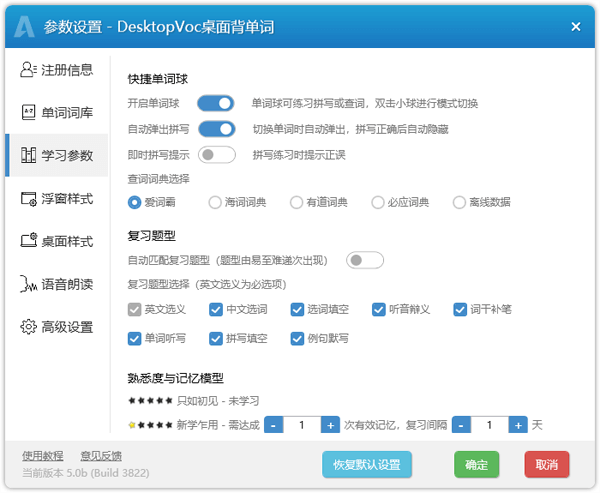Click the 注册信息 user icon
The width and height of the screenshot is (600, 493).
28,70
